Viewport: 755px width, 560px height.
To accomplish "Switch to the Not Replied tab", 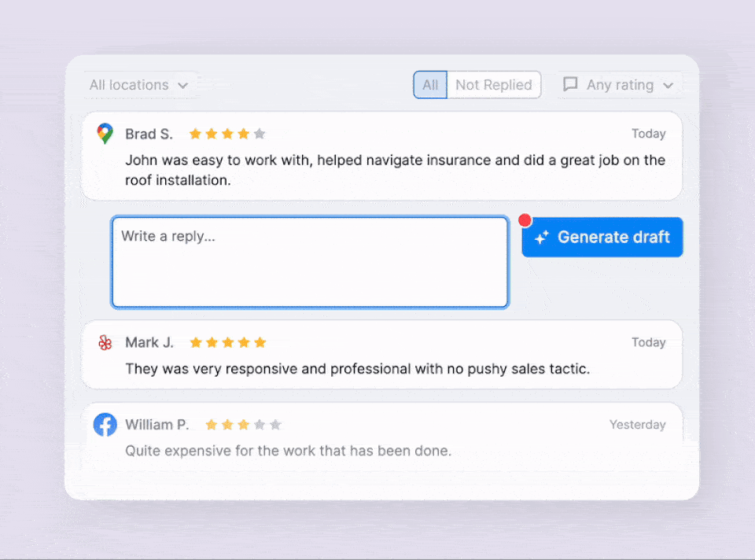I will click(x=494, y=85).
